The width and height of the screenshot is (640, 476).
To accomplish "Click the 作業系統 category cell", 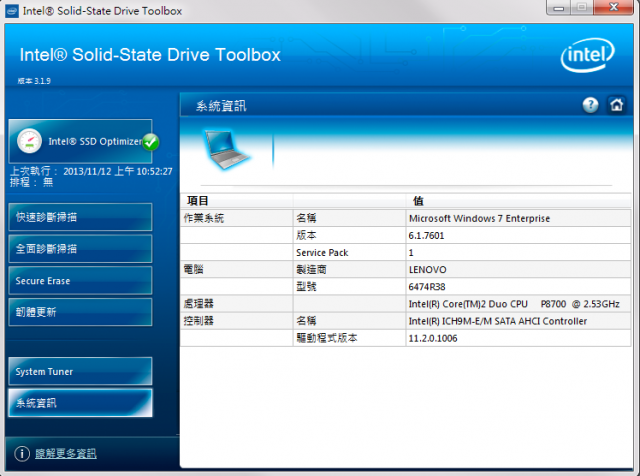I will pos(236,218).
